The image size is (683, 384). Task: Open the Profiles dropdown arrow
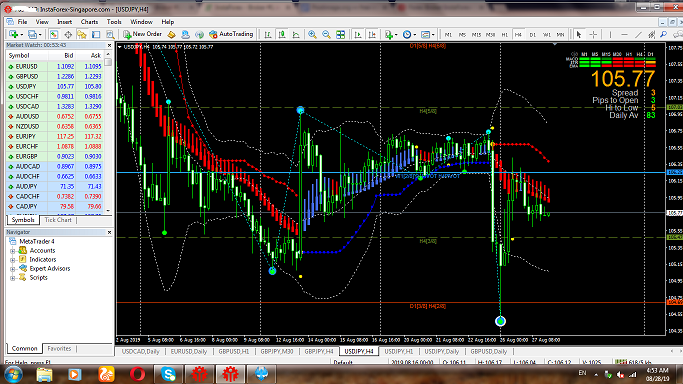40,35
